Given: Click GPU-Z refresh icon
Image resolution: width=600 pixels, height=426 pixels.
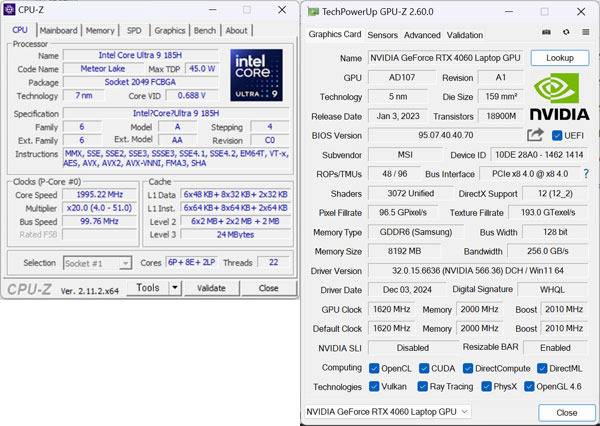Looking at the screenshot, I should pos(566,33).
